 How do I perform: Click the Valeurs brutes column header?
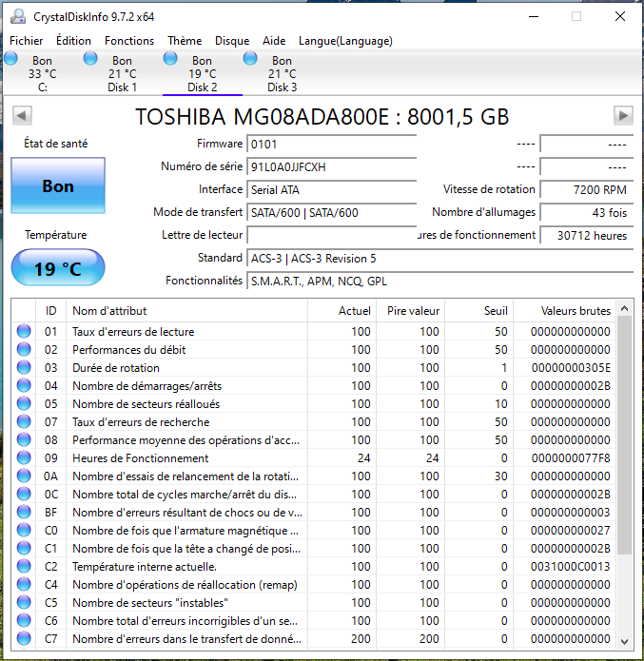pyautogui.click(x=576, y=310)
